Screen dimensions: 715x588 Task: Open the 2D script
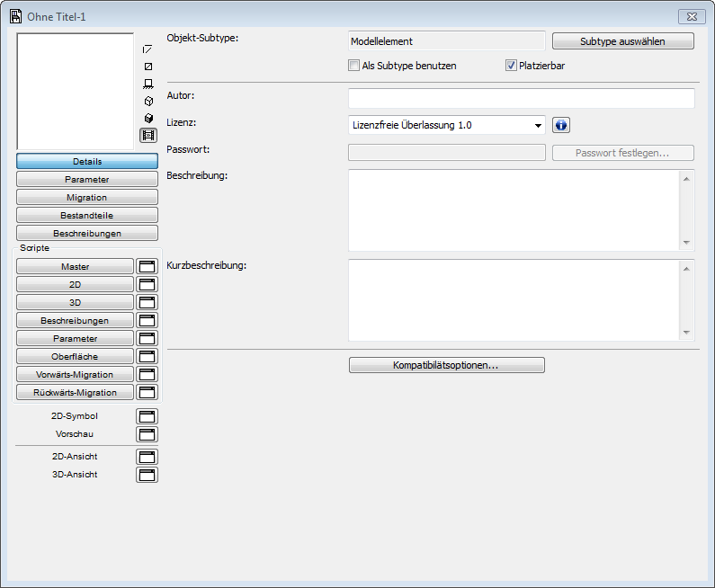coord(76,284)
